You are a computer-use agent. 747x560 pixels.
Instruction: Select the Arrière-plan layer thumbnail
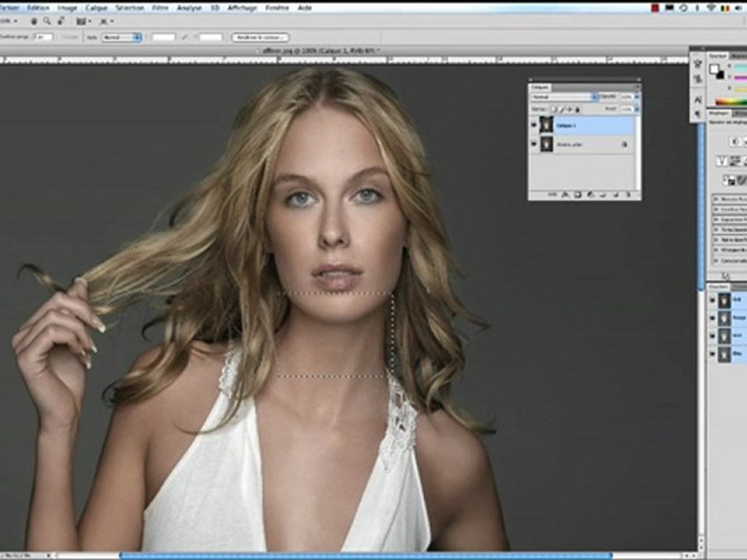546,144
